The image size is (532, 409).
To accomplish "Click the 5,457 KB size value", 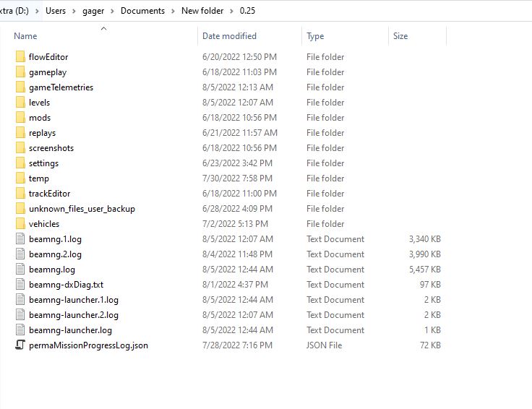I will [x=425, y=270].
